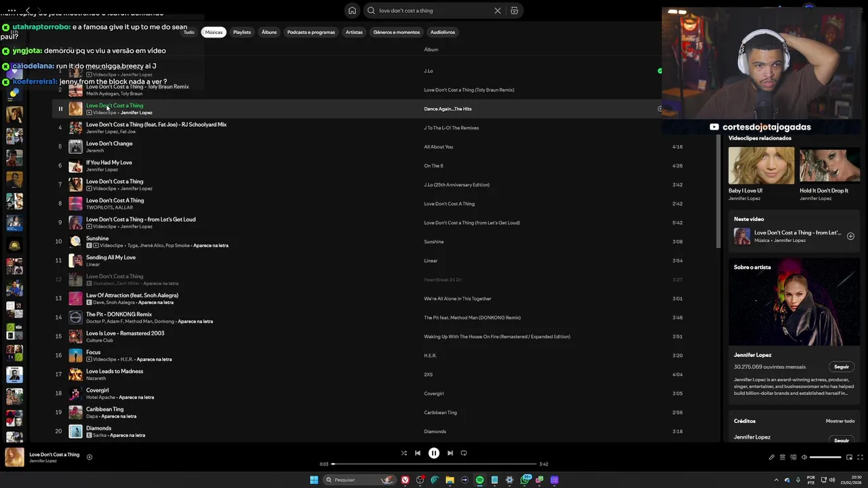Expand system tray hidden icons chevron
This screenshot has width=868, height=488.
tap(776, 480)
